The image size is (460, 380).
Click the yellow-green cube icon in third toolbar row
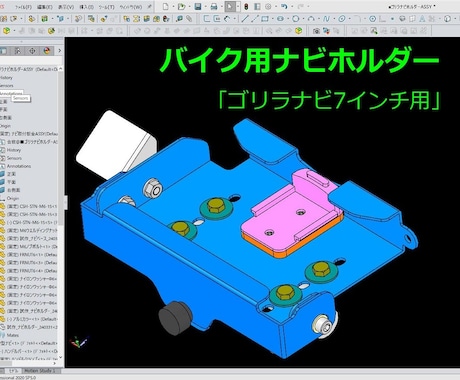tap(6, 31)
